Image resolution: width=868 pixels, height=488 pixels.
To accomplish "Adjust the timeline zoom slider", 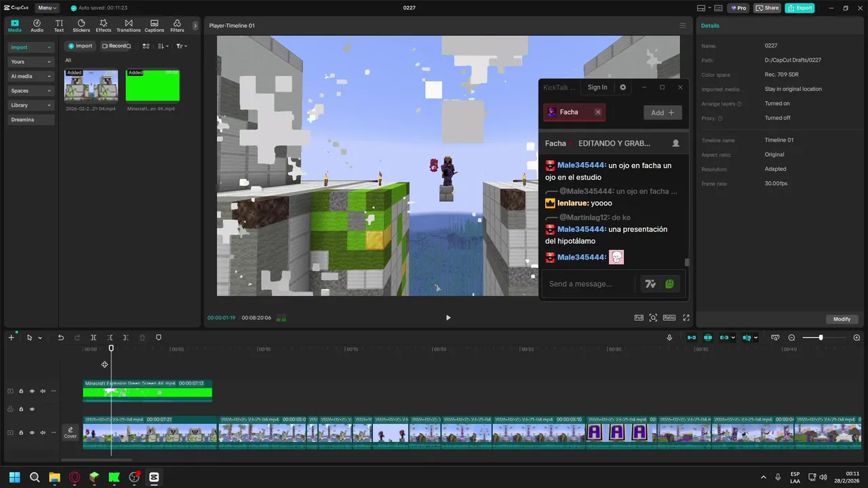I will click(821, 338).
